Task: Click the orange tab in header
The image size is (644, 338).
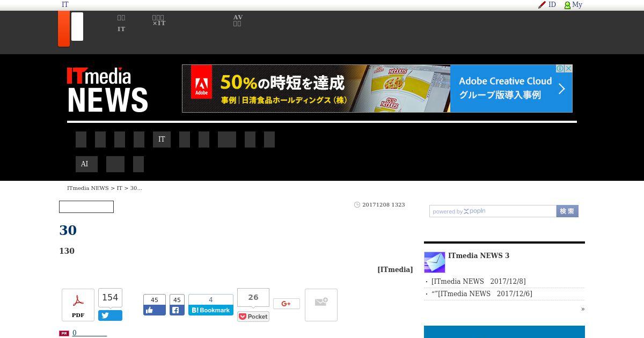Action: tap(64, 28)
